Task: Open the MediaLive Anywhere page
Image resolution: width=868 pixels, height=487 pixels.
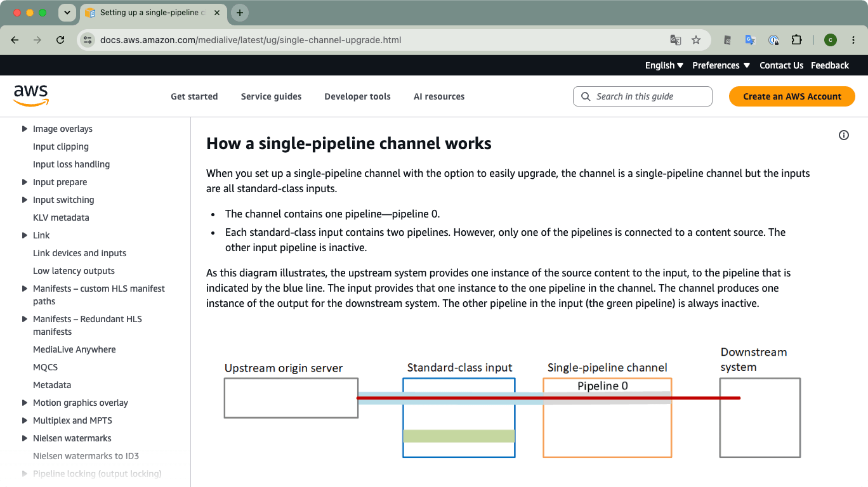Action: pos(74,349)
